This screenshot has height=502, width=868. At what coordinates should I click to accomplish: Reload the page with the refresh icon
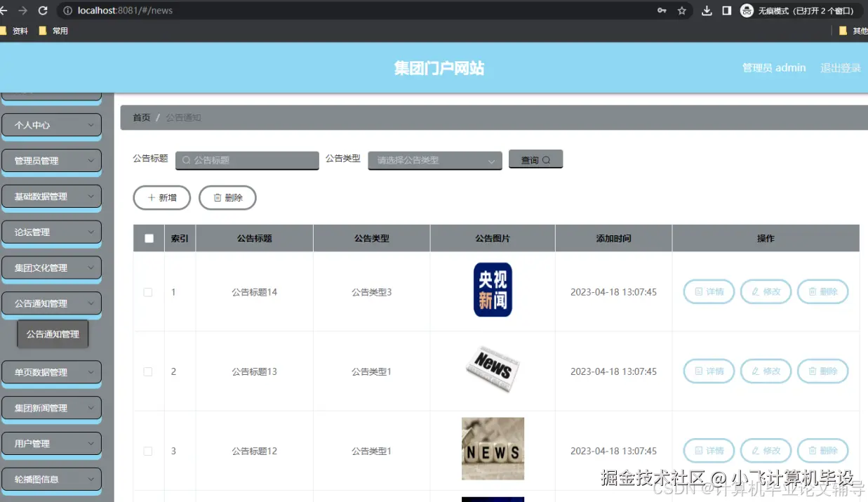click(x=43, y=11)
